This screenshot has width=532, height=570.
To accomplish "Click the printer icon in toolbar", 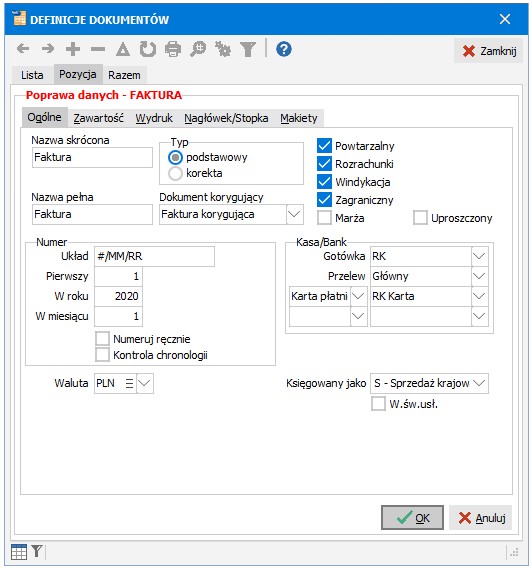I will tap(173, 49).
